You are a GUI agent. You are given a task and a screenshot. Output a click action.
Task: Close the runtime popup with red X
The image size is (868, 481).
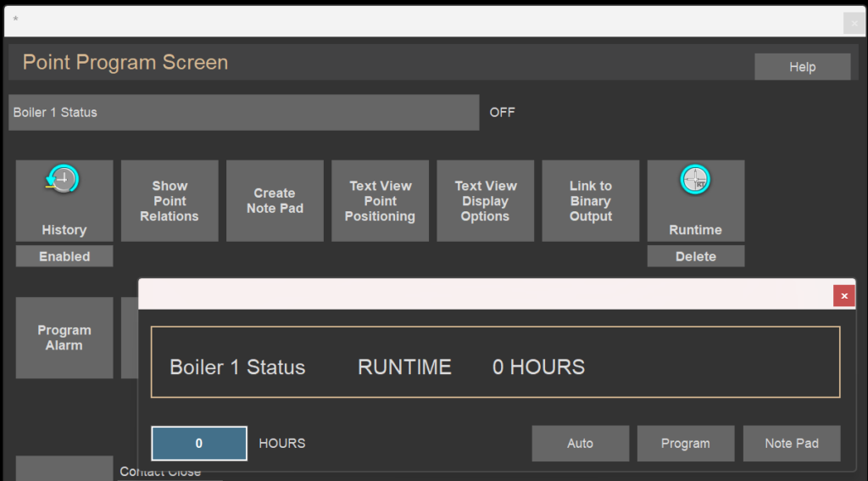[844, 296]
